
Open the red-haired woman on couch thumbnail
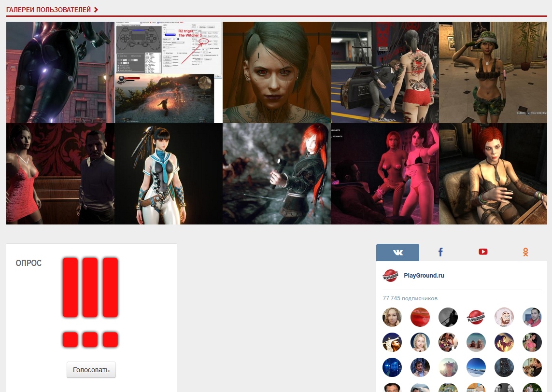[493, 174]
